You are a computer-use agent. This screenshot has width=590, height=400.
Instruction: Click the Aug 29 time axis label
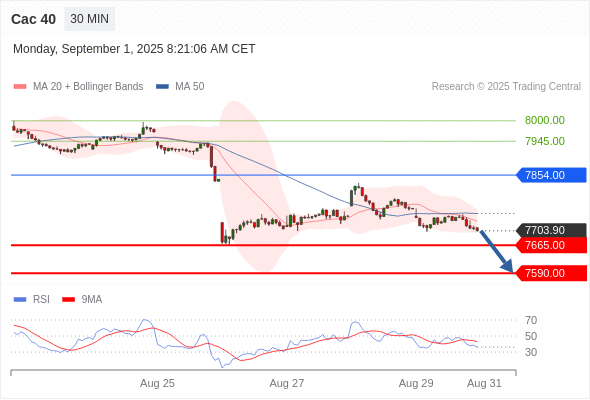[416, 383]
